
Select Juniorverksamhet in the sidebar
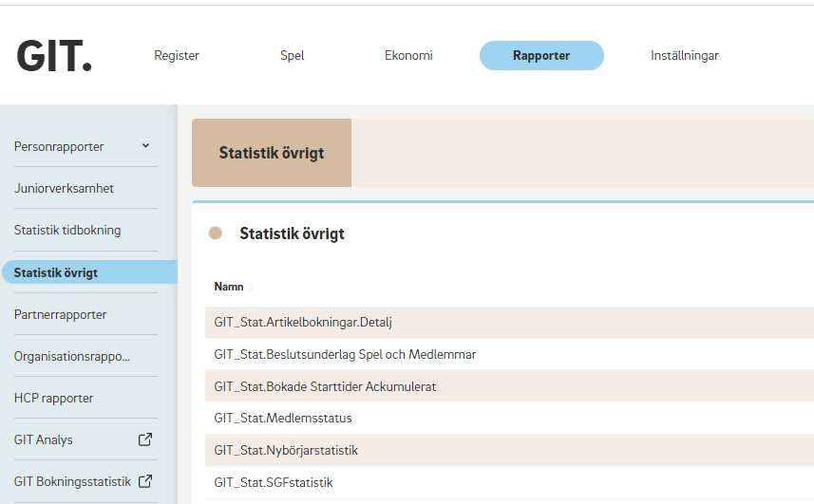click(64, 188)
